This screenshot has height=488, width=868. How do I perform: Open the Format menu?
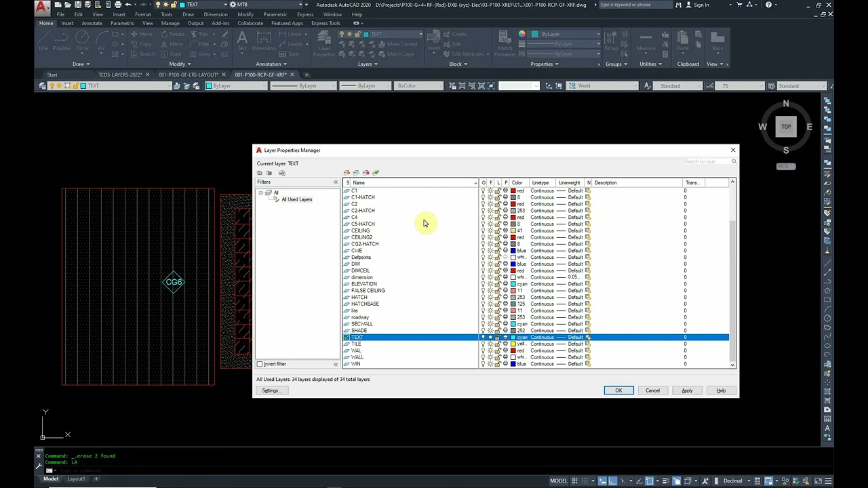[x=142, y=14]
